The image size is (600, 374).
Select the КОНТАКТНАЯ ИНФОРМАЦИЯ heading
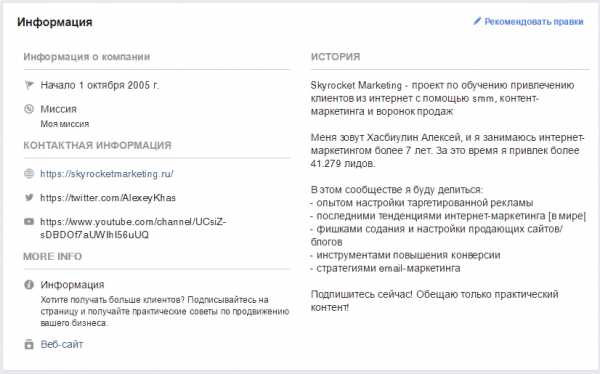coord(98,145)
